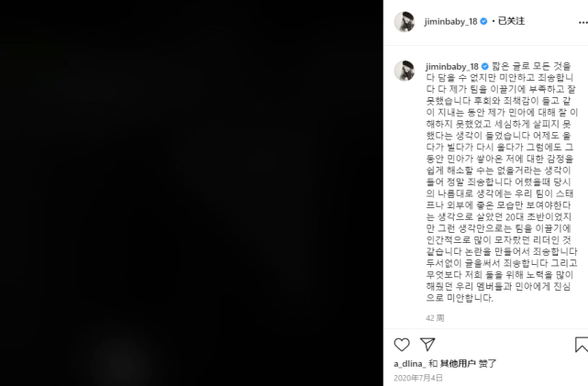Click the verified badge in the header

pos(483,21)
